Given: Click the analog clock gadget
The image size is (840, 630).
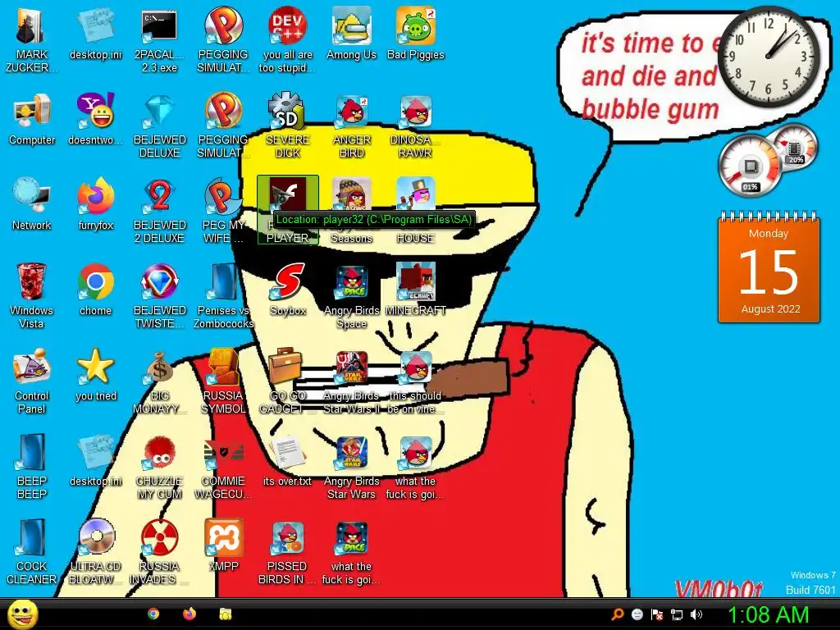Looking at the screenshot, I should 768,57.
